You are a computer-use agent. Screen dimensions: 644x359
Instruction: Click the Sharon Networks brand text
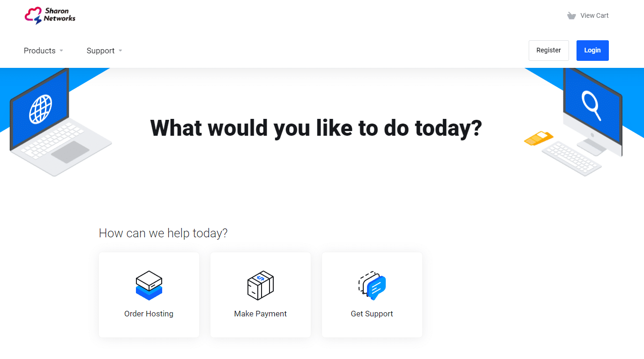coord(60,15)
